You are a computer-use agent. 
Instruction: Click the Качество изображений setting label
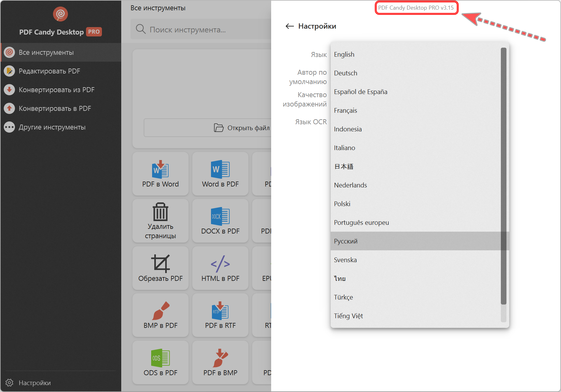click(x=305, y=99)
